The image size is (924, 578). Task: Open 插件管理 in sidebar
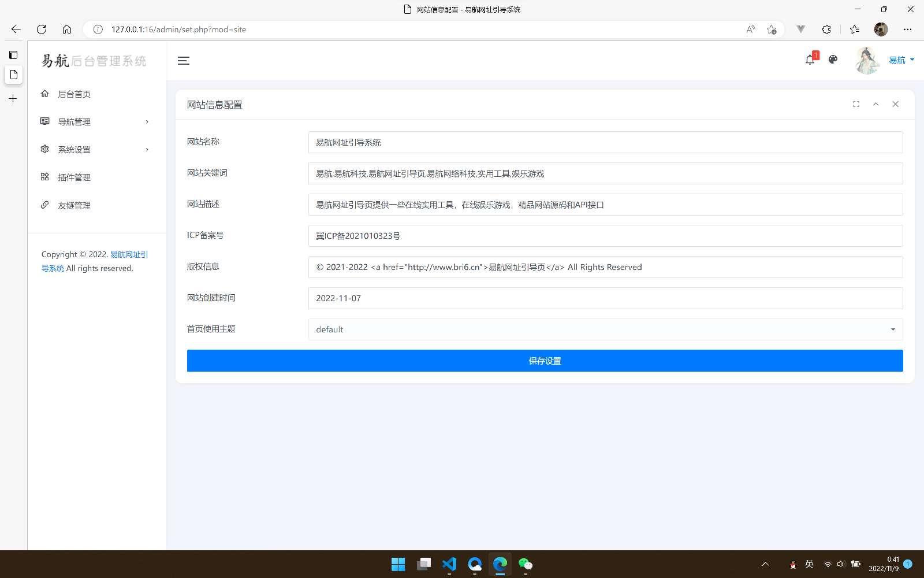[97, 177]
